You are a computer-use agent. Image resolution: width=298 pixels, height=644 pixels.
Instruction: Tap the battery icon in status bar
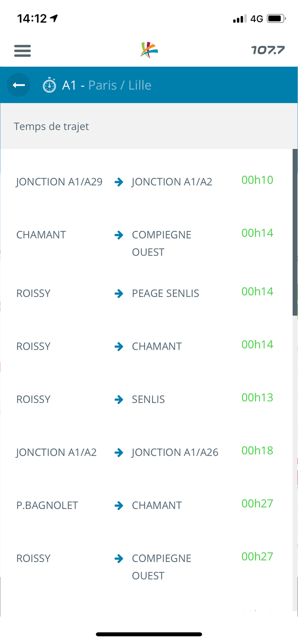tap(276, 19)
